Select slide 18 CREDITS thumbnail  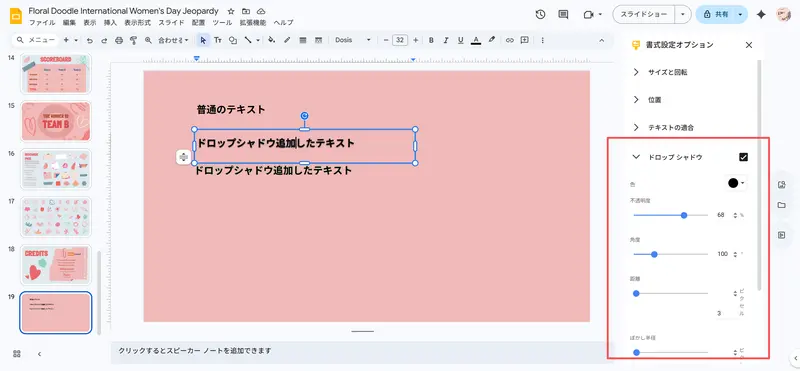[56, 264]
